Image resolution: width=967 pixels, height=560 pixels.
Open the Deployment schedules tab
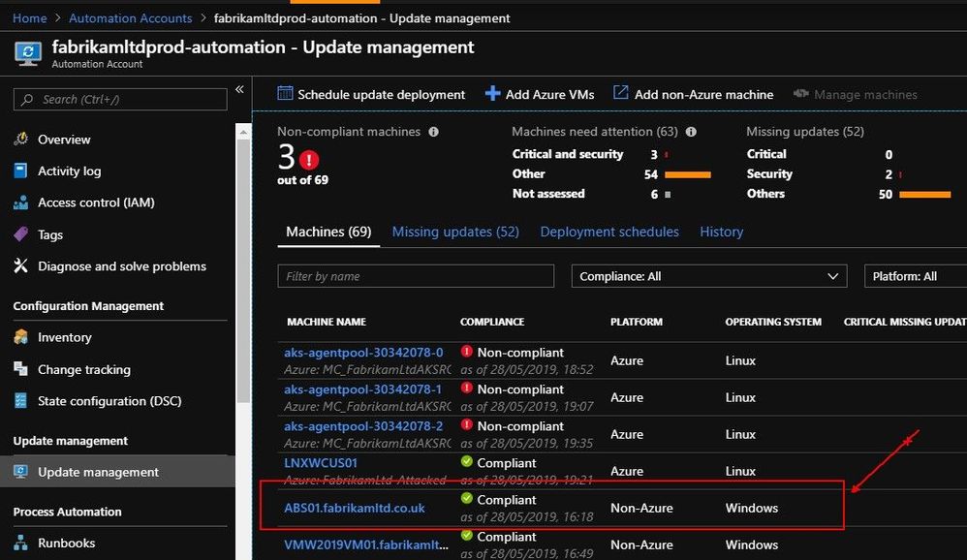click(x=609, y=232)
